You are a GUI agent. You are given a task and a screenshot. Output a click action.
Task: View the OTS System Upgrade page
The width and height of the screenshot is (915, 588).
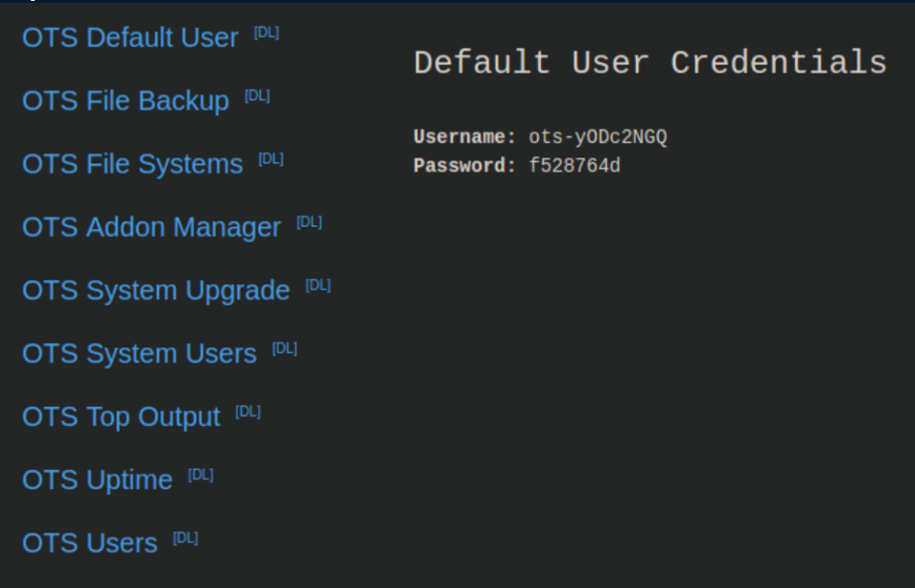(155, 292)
